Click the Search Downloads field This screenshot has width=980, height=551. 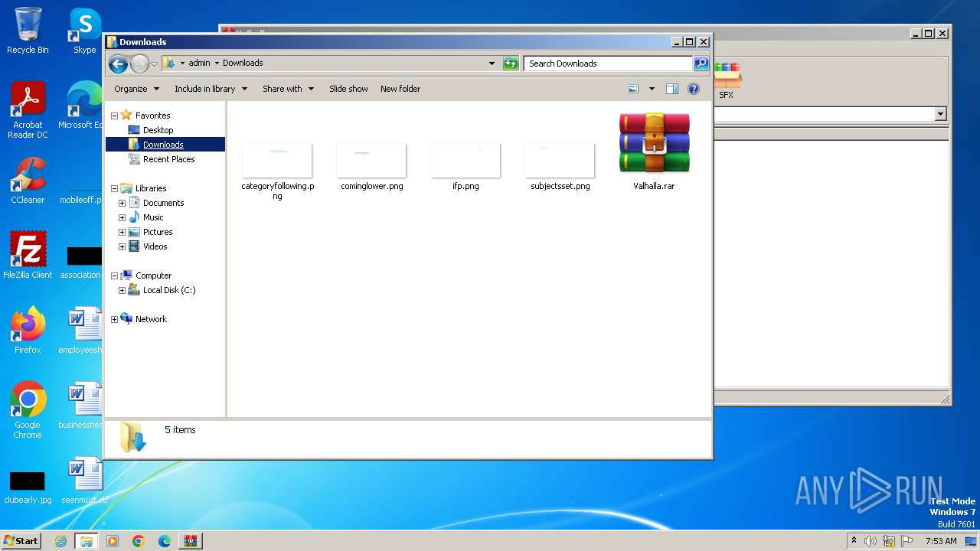click(609, 64)
